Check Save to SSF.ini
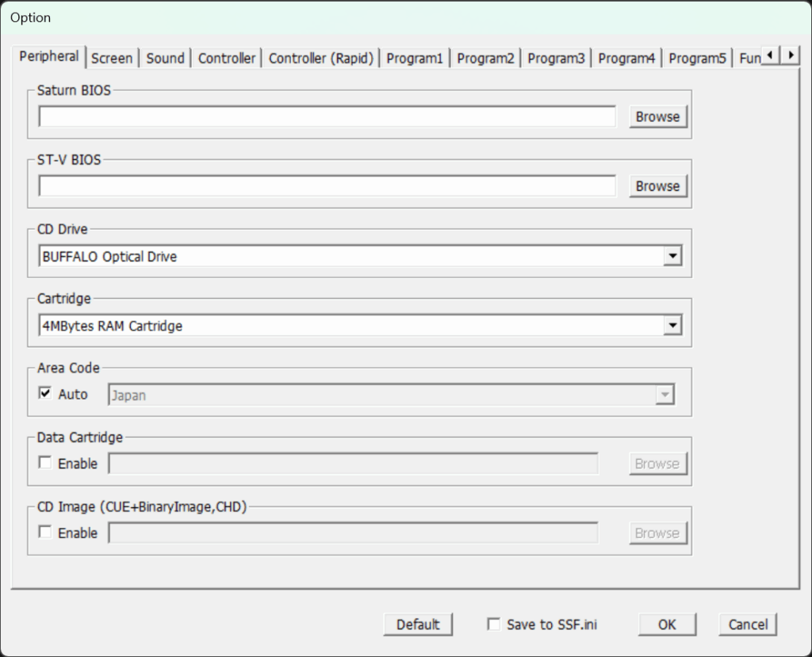Image resolution: width=812 pixels, height=657 pixels. coord(493,624)
